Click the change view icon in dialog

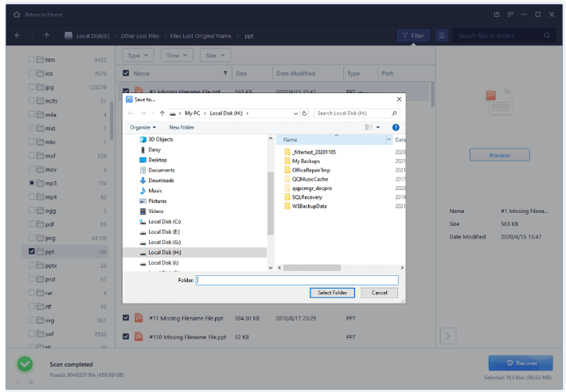point(369,127)
